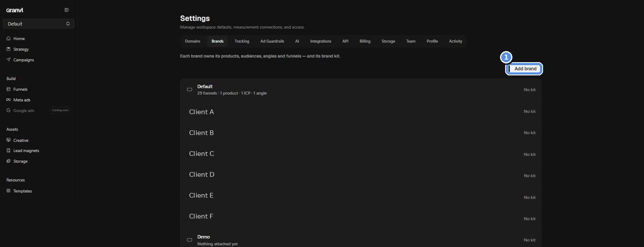Open the API tab
Viewport: 644px width, 247px height.
click(x=345, y=41)
